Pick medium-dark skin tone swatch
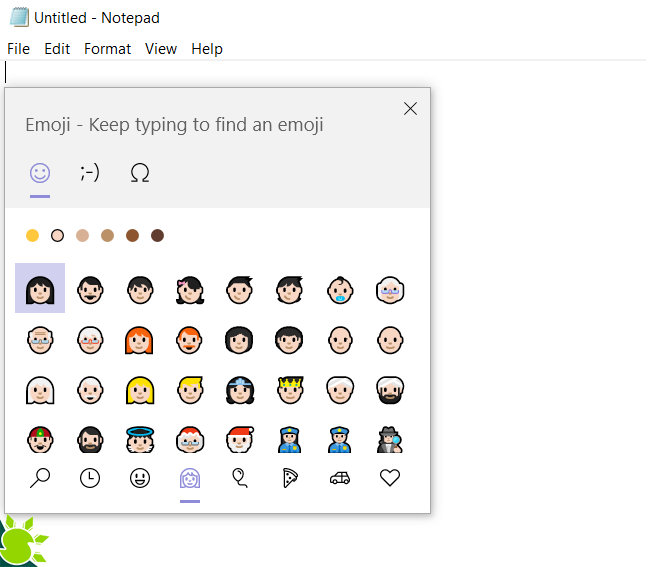The width and height of the screenshot is (666, 567). pyautogui.click(x=133, y=235)
